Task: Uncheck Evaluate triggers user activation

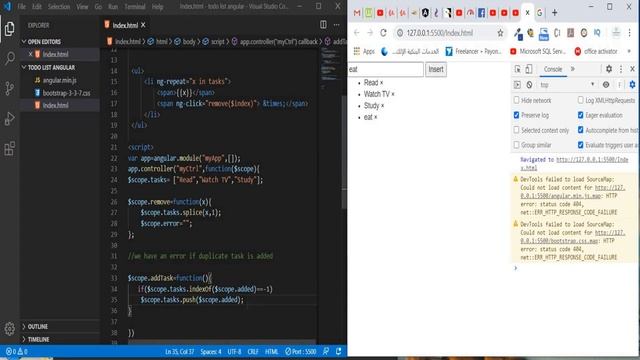Action: 580,145
